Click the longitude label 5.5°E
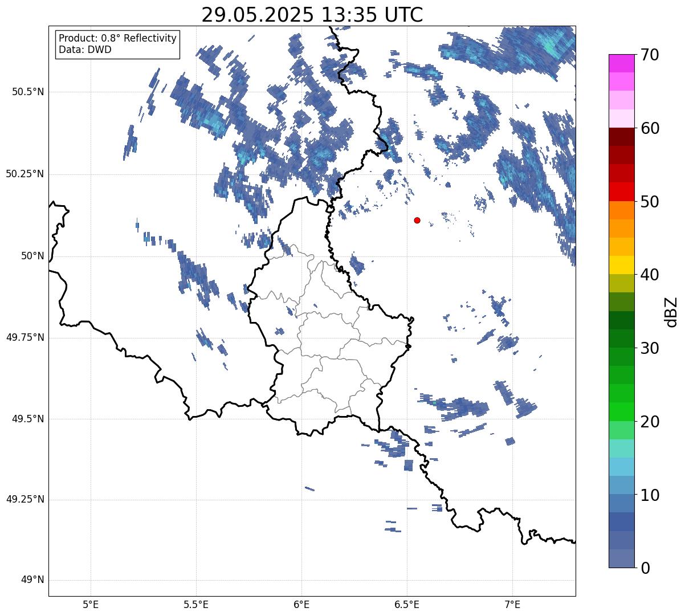 196,604
